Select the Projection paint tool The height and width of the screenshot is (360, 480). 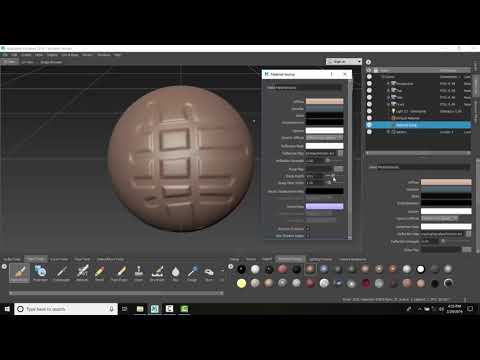pyautogui.click(x=41, y=272)
